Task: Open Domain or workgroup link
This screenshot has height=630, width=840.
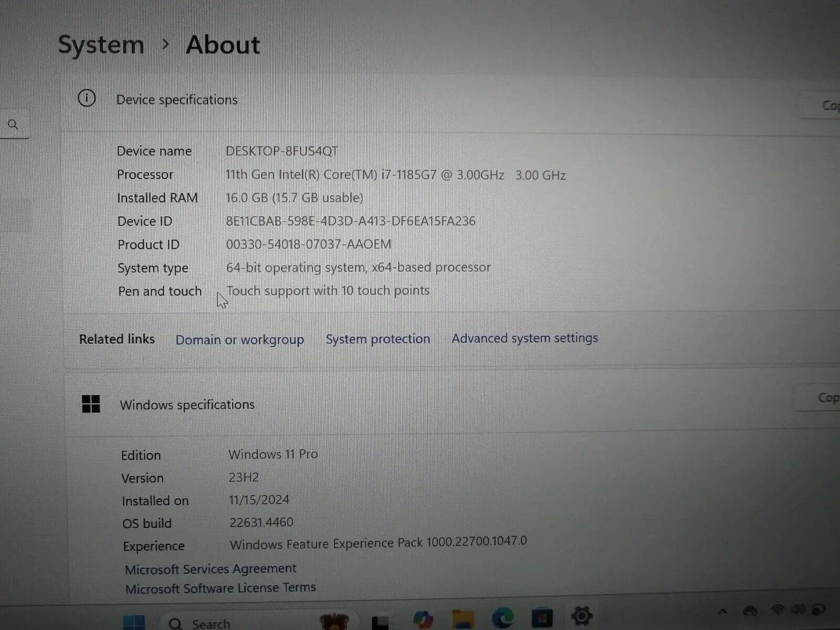Action: [x=239, y=340]
